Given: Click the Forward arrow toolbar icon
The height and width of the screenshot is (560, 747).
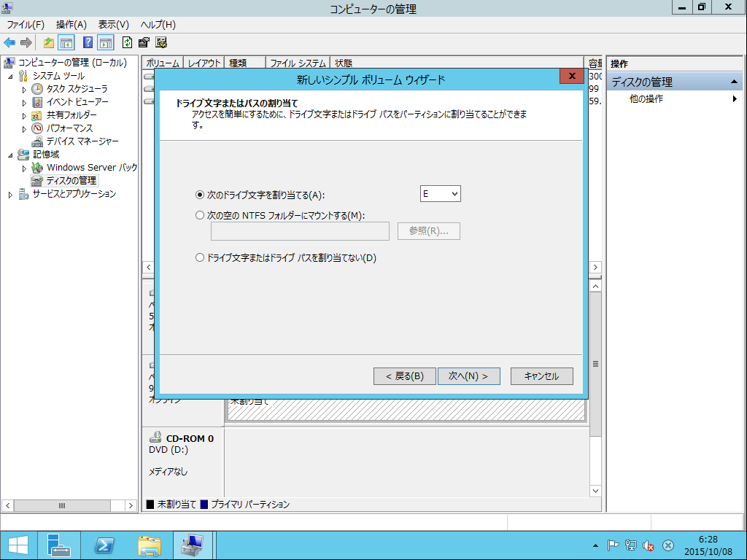Looking at the screenshot, I should pos(26,43).
